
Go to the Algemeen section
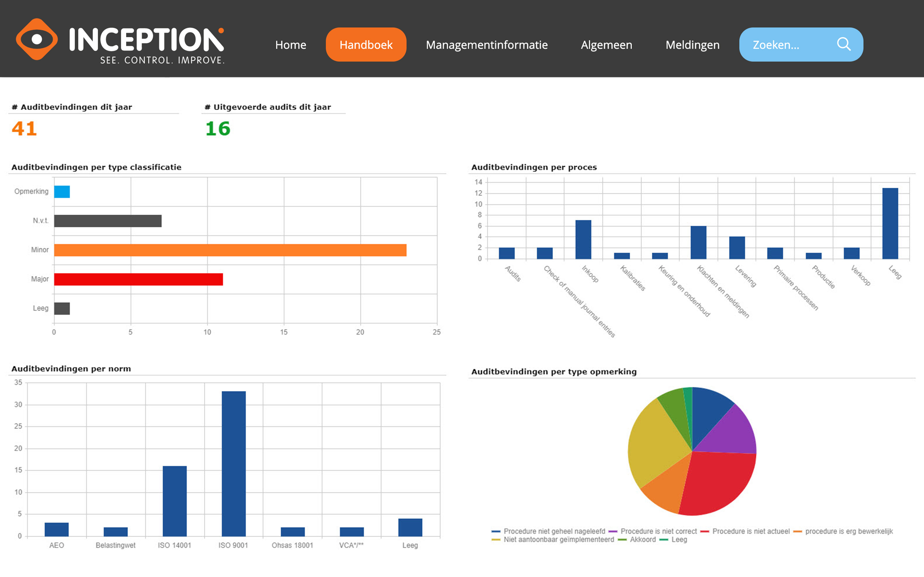click(x=606, y=45)
